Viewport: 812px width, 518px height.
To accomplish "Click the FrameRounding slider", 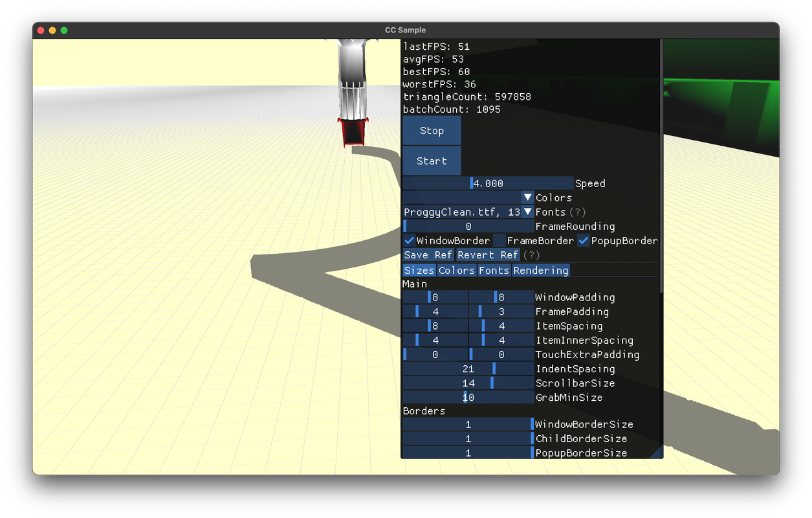I will point(468,226).
